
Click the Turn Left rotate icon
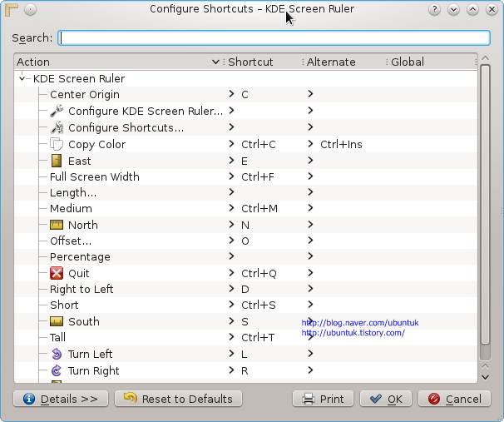(x=57, y=354)
